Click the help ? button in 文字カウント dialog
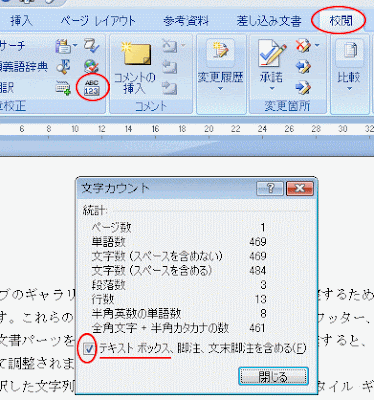Image resolution: width=374 pixels, height=400 pixels. tap(270, 189)
